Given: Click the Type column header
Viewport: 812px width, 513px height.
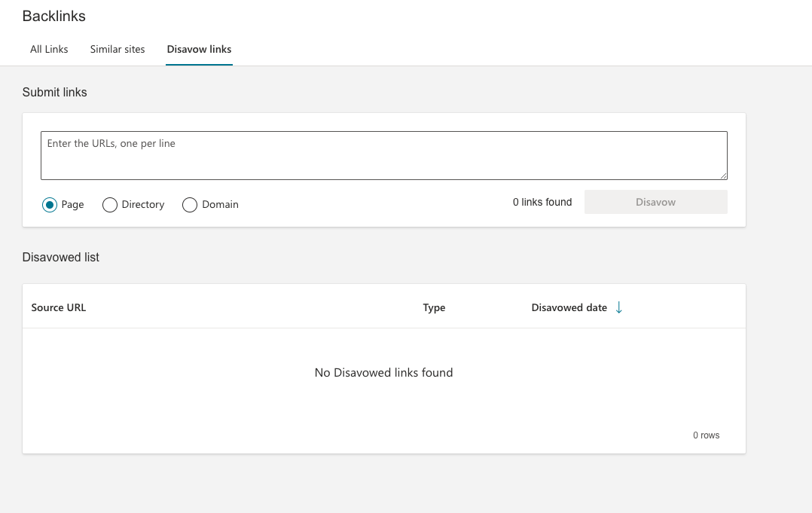Looking at the screenshot, I should pos(434,307).
